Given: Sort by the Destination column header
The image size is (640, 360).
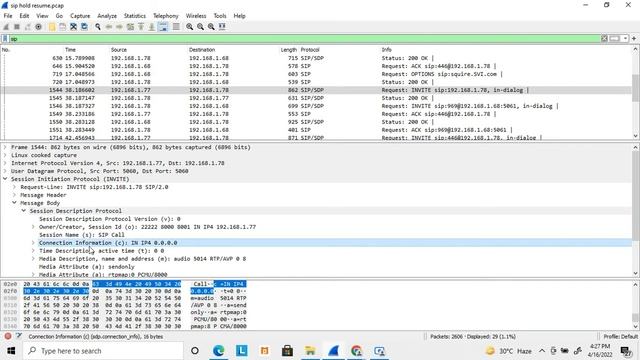Looking at the screenshot, I should coord(202,49).
